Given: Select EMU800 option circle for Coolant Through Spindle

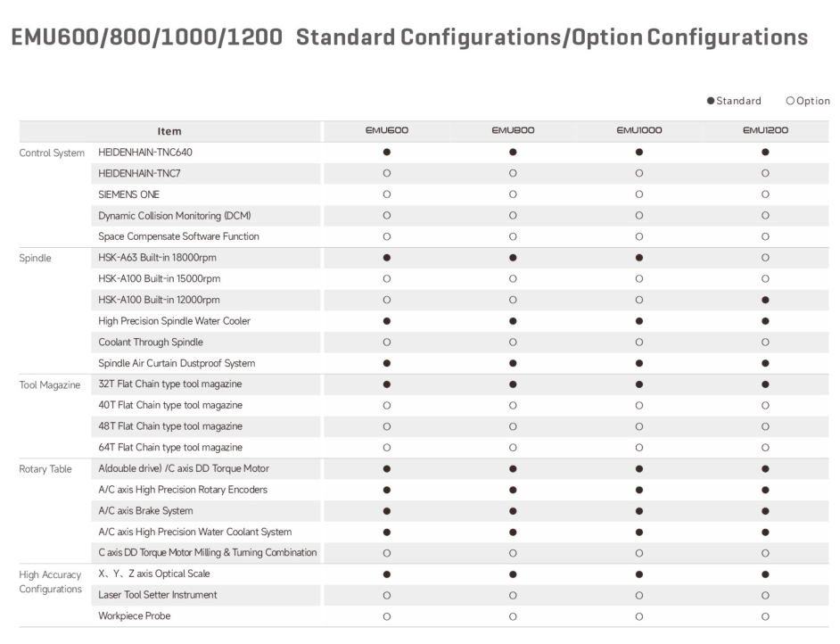Looking at the screenshot, I should pos(513,342).
